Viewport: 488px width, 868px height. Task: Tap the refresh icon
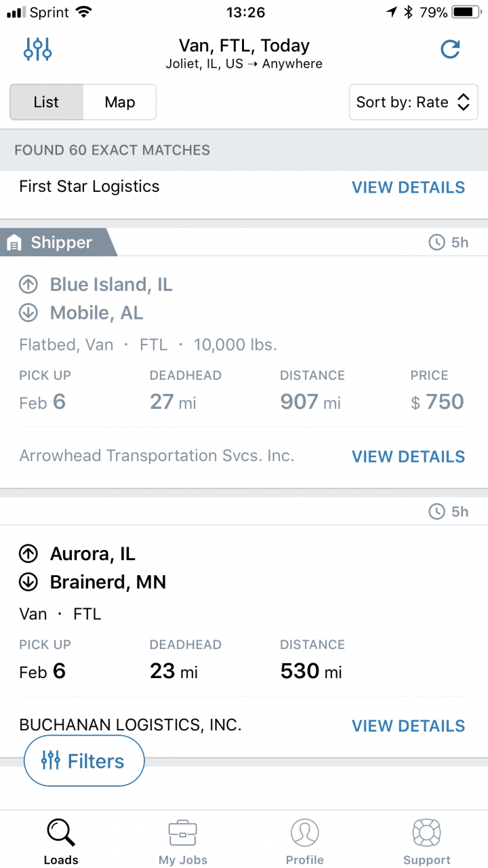(x=450, y=49)
